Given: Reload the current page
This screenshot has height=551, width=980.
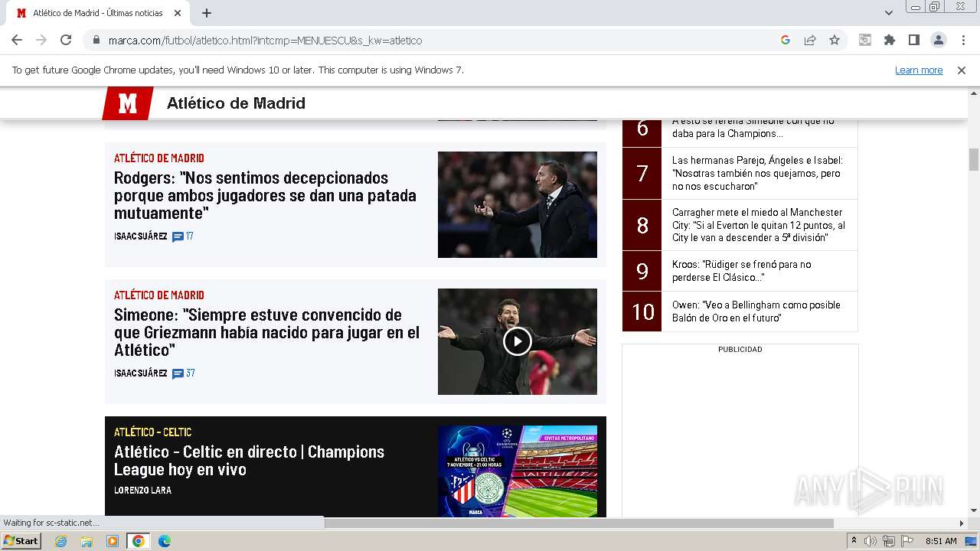Looking at the screenshot, I should point(66,40).
